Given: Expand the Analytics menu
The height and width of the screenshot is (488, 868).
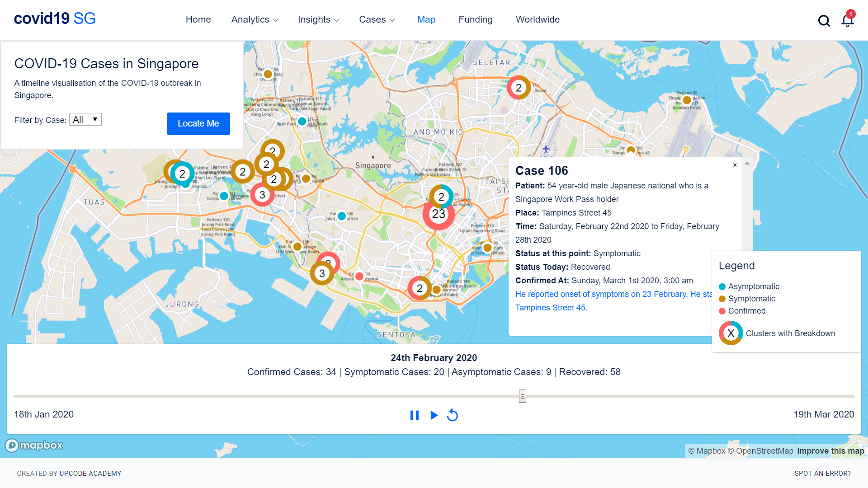Looking at the screenshot, I should click(x=255, y=19).
